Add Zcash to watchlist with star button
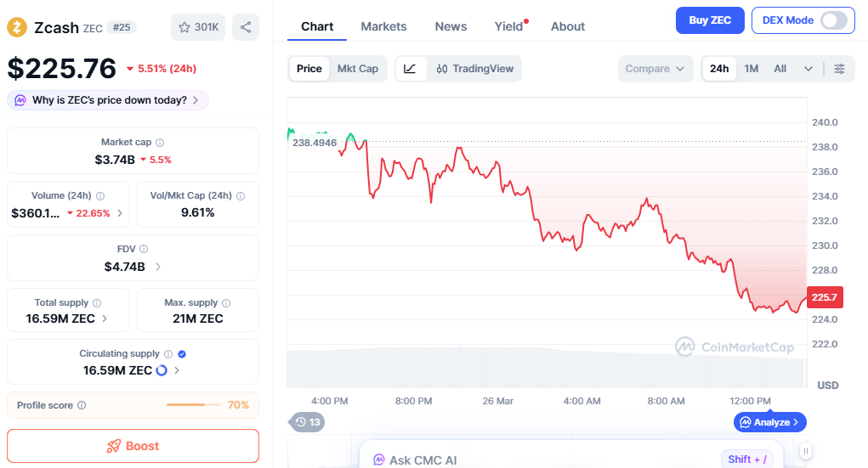Image resolution: width=868 pixels, height=468 pixels. click(x=198, y=27)
